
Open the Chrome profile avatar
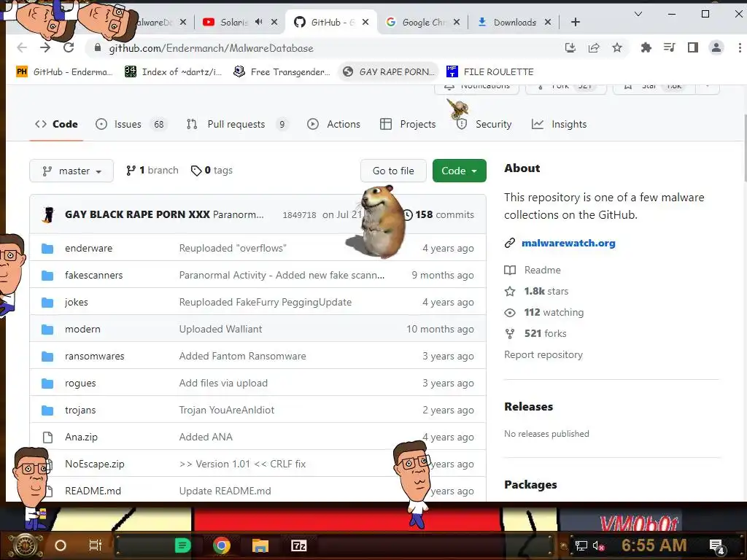tap(716, 47)
